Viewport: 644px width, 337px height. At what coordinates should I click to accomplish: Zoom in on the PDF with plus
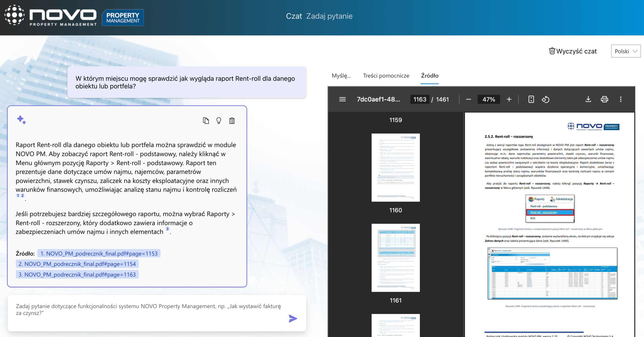click(x=509, y=99)
